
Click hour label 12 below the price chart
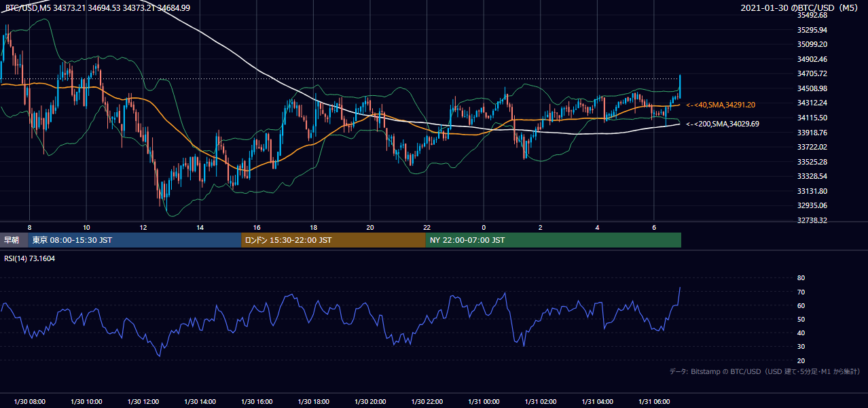pos(143,227)
